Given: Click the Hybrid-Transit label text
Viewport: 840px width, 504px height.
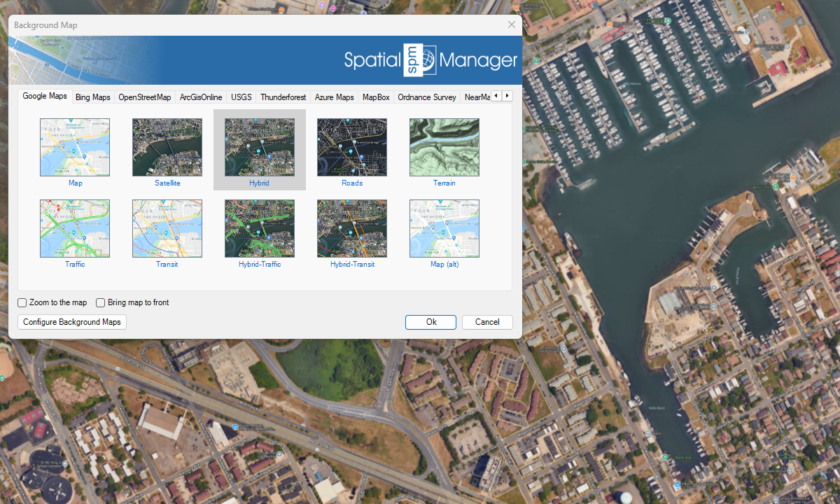Looking at the screenshot, I should [352, 265].
